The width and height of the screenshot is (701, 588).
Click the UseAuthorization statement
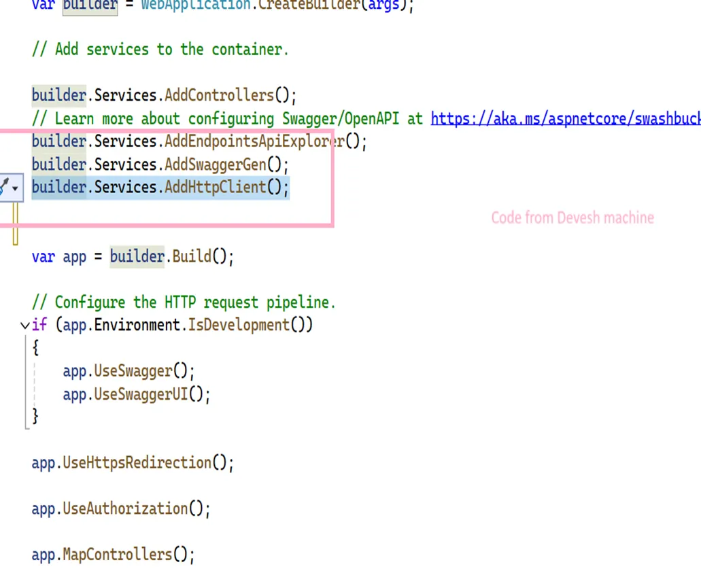click(x=121, y=508)
